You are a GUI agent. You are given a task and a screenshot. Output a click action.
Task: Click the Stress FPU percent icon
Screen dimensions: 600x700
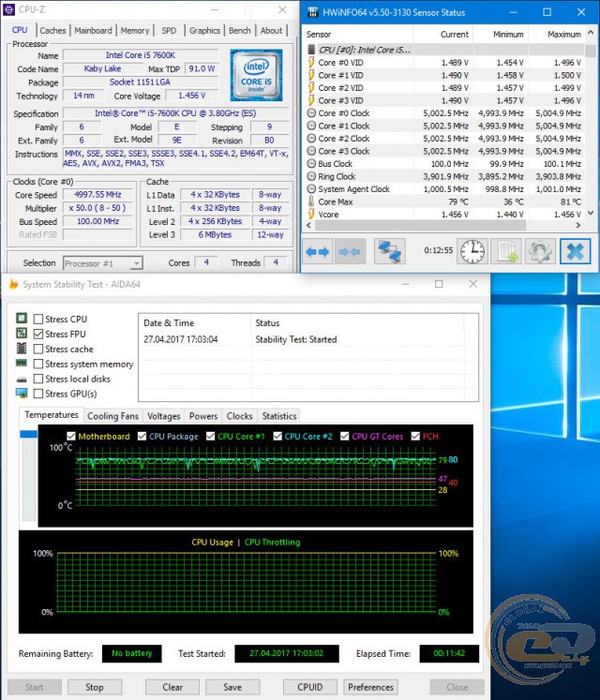[22, 333]
